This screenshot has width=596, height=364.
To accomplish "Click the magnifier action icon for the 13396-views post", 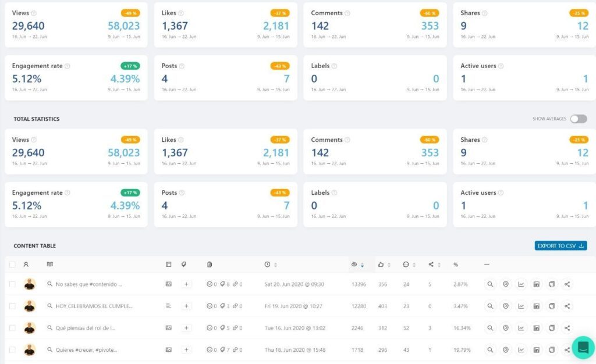I will tap(490, 284).
